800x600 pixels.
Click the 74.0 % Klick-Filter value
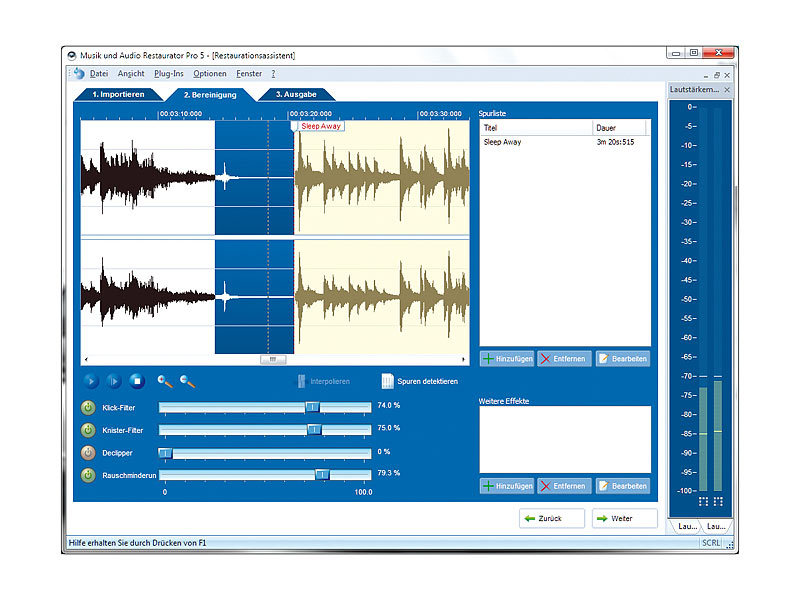389,405
